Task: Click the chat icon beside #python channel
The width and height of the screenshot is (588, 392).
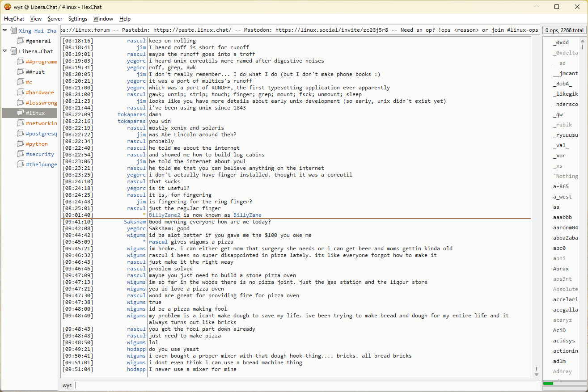Action: pyautogui.click(x=21, y=144)
